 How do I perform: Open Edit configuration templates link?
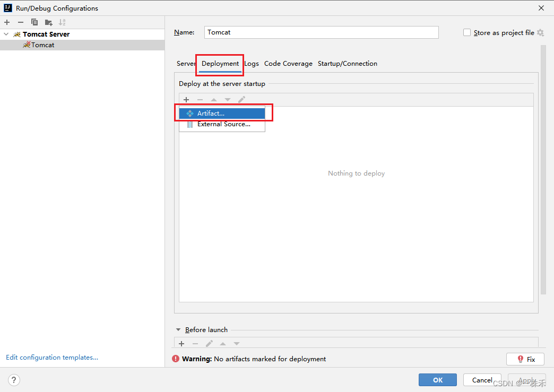[x=52, y=358]
